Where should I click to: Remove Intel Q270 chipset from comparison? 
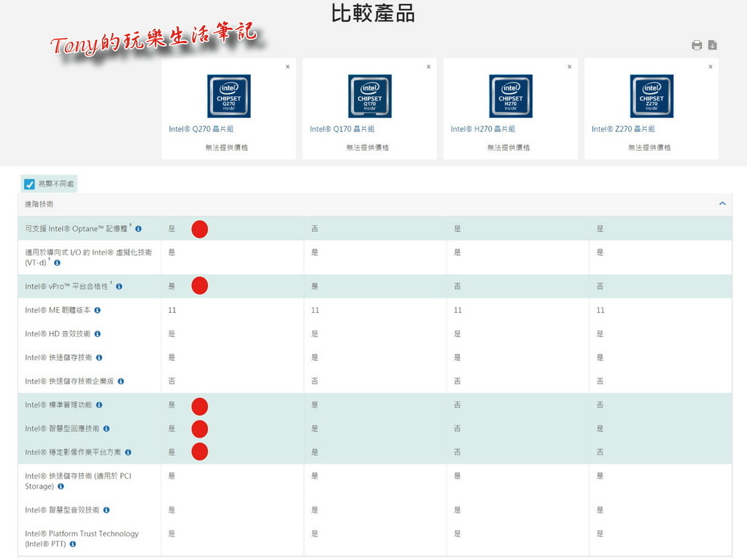287,66
